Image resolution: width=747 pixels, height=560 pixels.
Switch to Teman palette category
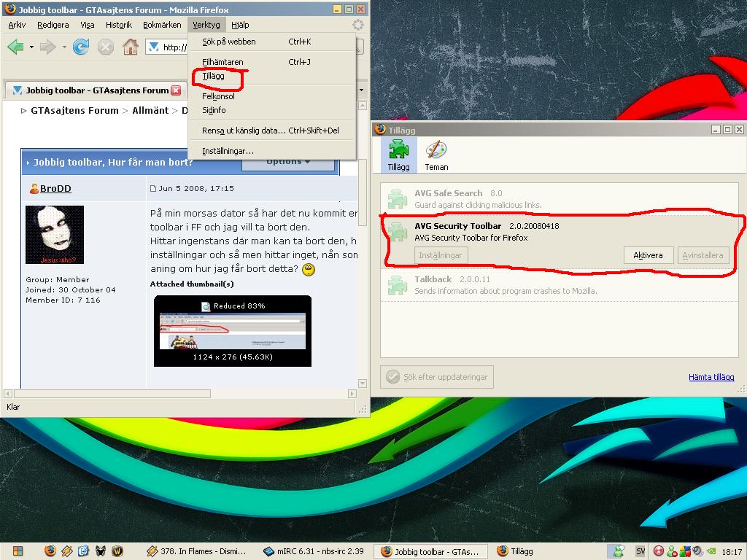[436, 155]
